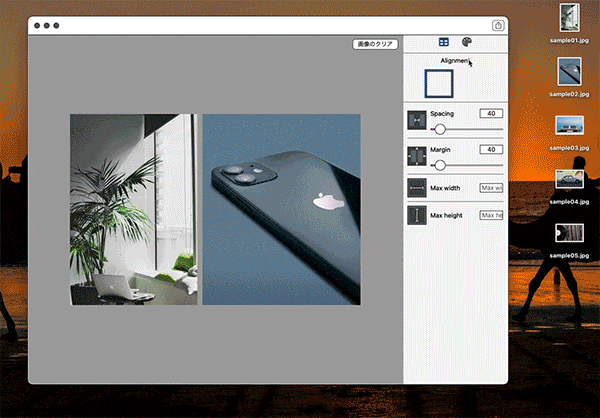Click the 画像のクリア button

pyautogui.click(x=375, y=44)
